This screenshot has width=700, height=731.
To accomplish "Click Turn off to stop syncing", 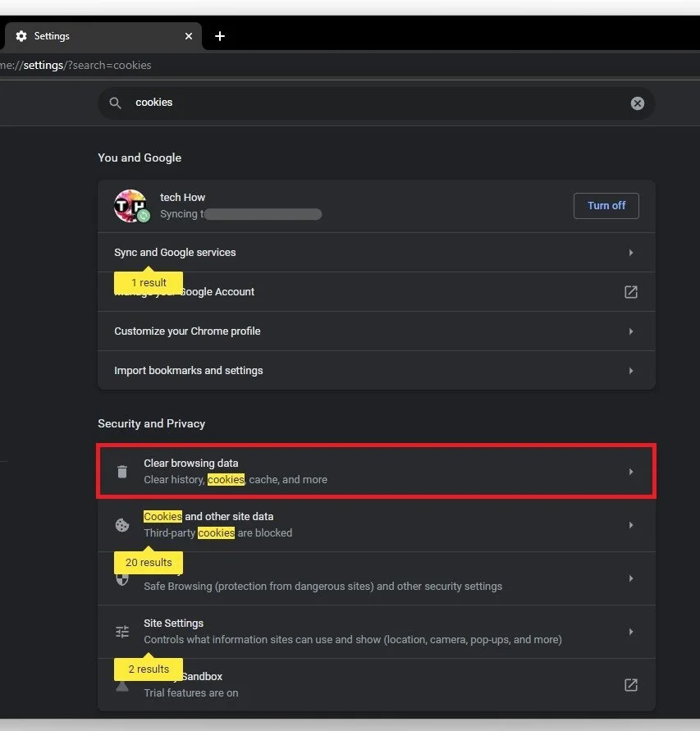I will tap(606, 206).
